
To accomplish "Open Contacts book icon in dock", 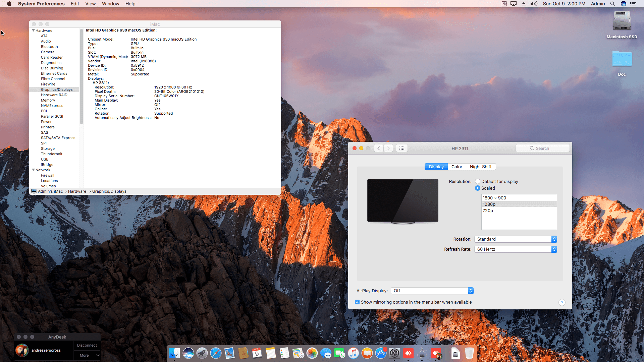I will click(x=243, y=353).
